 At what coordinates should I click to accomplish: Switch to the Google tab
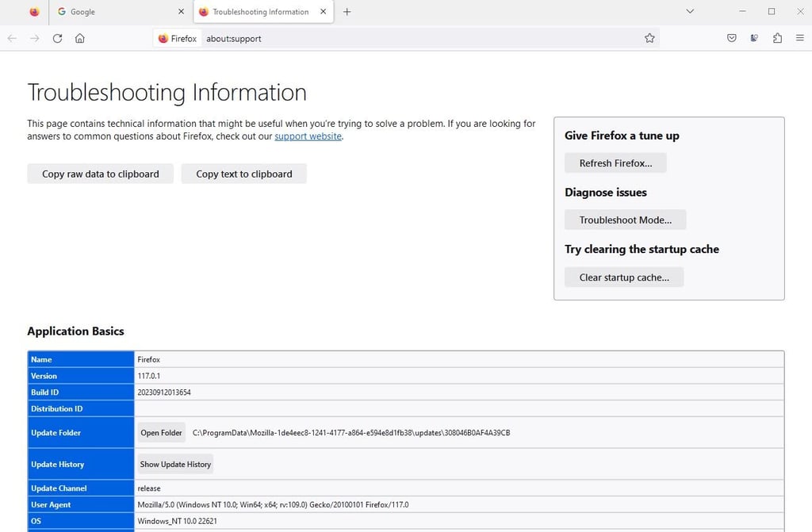[121, 11]
